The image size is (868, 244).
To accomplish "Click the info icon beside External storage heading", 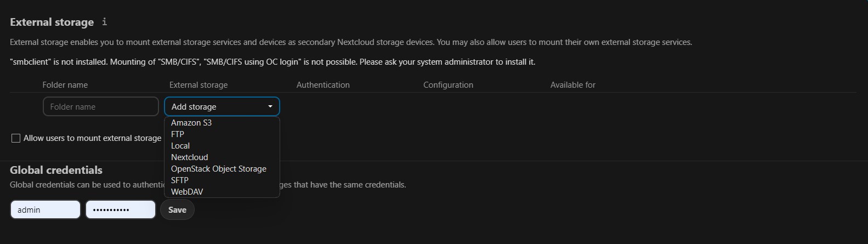I will tap(105, 22).
